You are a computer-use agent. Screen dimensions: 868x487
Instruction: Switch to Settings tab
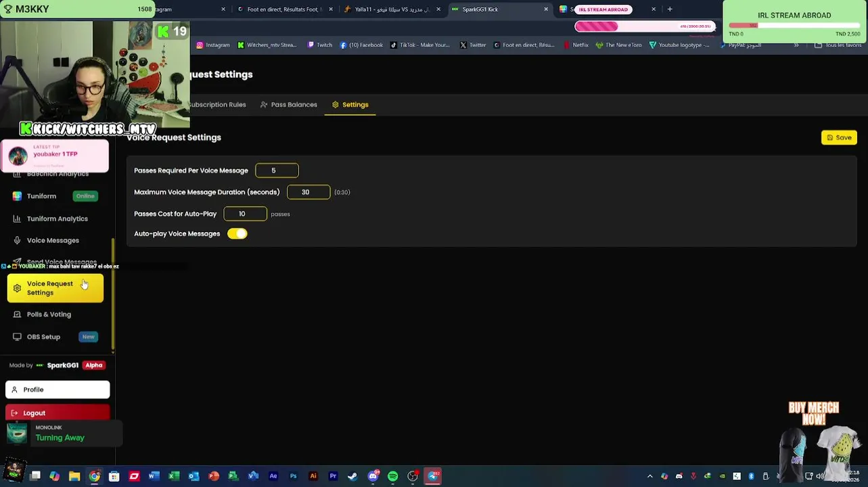pos(350,105)
